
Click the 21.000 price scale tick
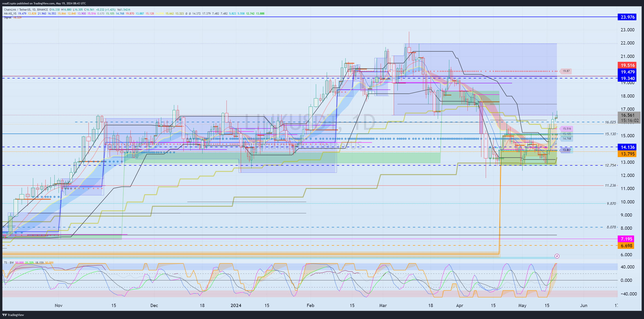pos(627,56)
